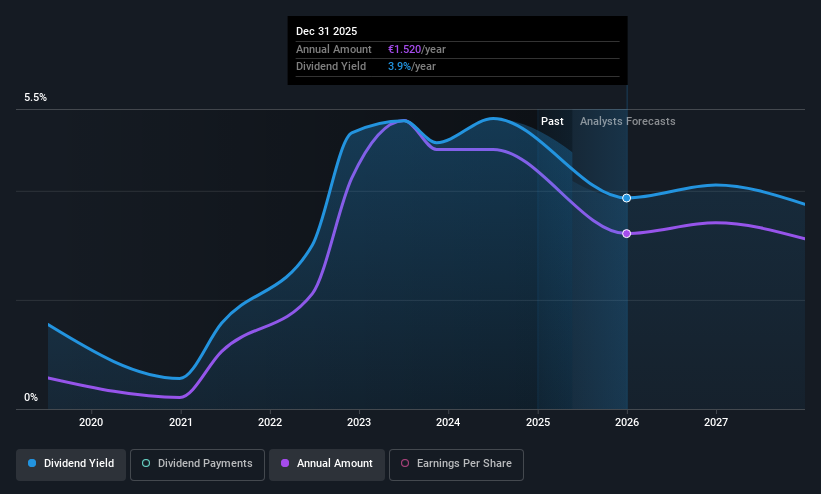This screenshot has width=821, height=494.
Task: Enable the Dividend Payments series
Action: pyautogui.click(x=197, y=464)
